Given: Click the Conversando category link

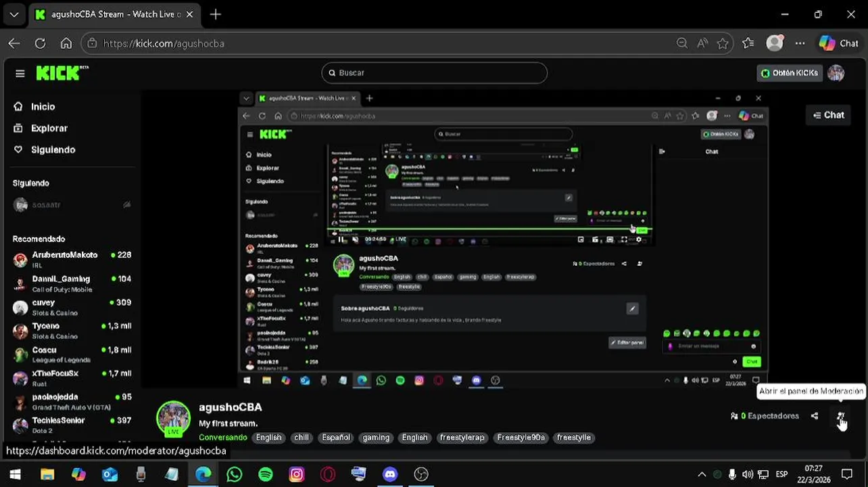Looking at the screenshot, I should (x=223, y=438).
